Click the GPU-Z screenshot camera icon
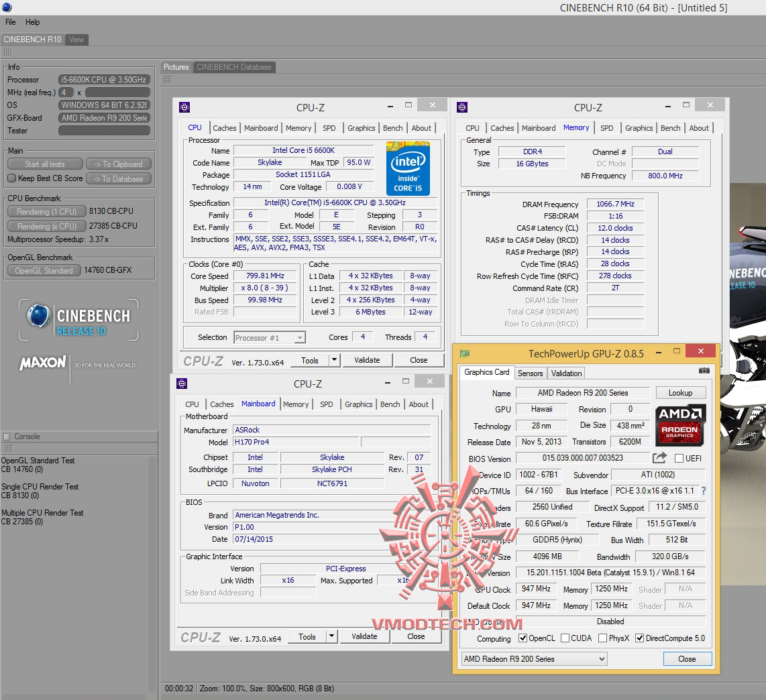 [704, 370]
